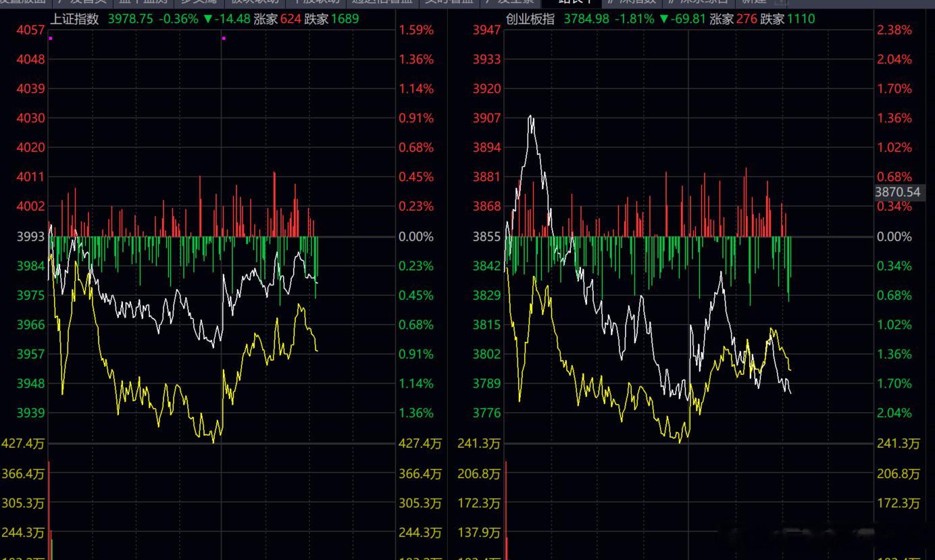Screen dimensions: 935x560
Task: Click the -0.36% change figure
Action: coord(179,19)
